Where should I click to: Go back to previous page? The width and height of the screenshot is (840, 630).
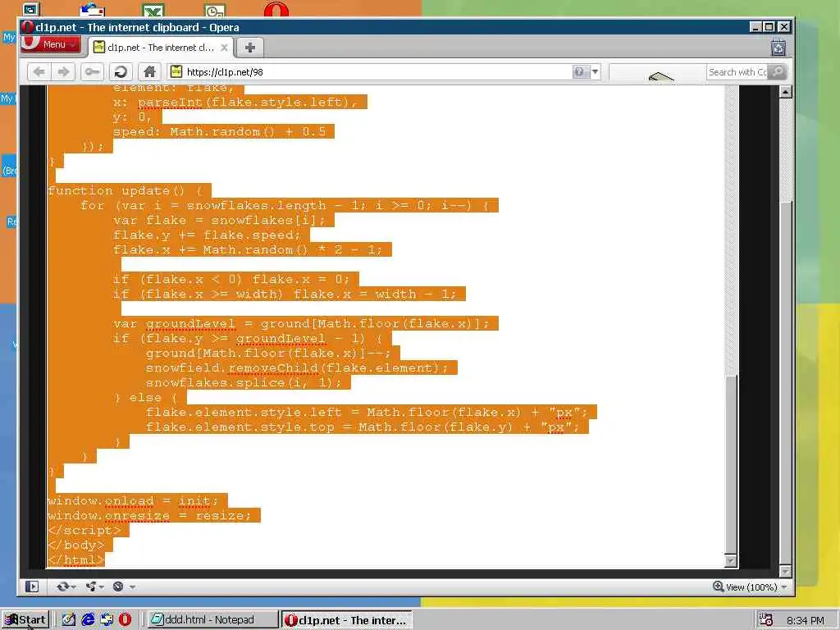click(x=39, y=72)
